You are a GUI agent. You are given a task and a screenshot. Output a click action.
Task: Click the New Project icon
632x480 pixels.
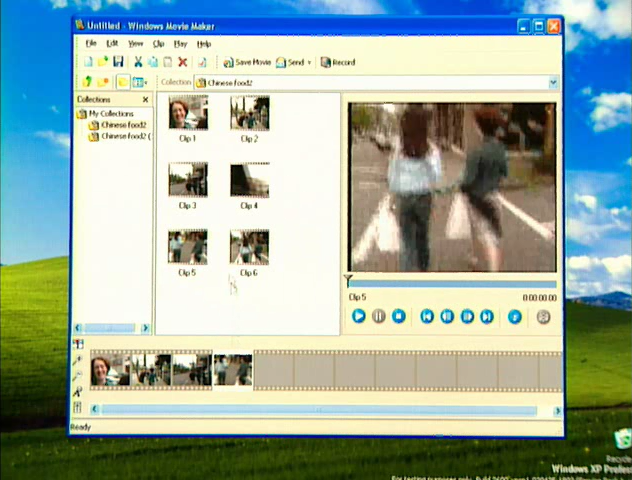pyautogui.click(x=88, y=62)
